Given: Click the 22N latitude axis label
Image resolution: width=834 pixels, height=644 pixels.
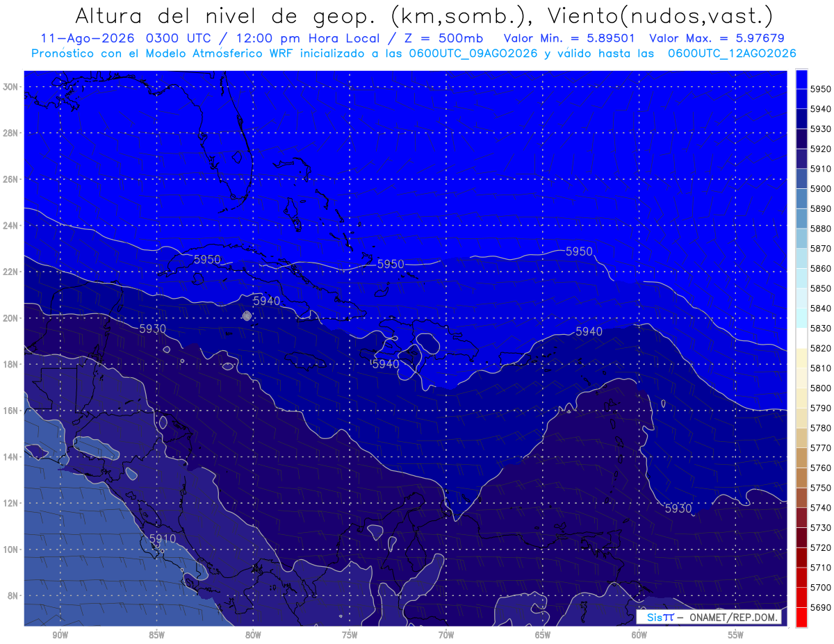Looking at the screenshot, I should pyautogui.click(x=10, y=272).
